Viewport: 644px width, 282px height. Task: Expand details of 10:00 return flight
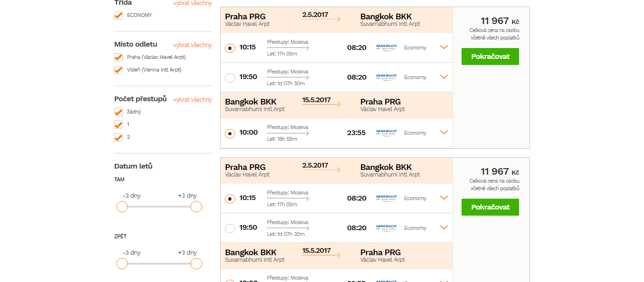444,132
